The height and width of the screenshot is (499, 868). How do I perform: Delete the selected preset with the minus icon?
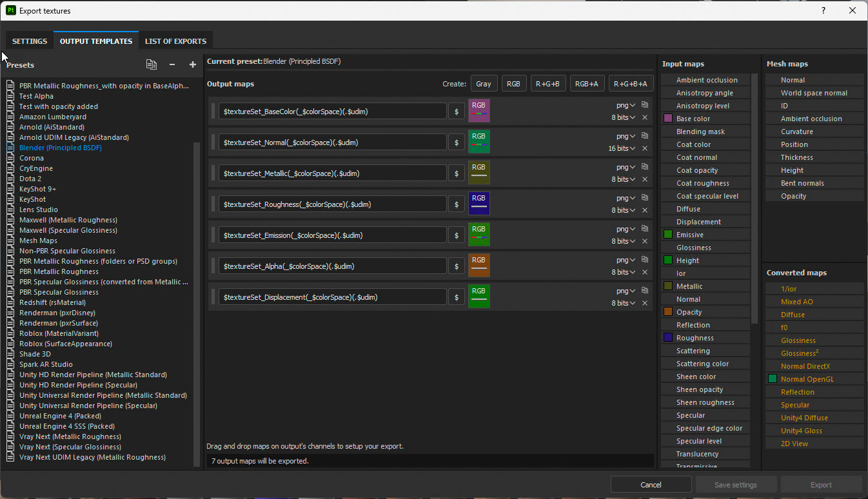click(172, 64)
